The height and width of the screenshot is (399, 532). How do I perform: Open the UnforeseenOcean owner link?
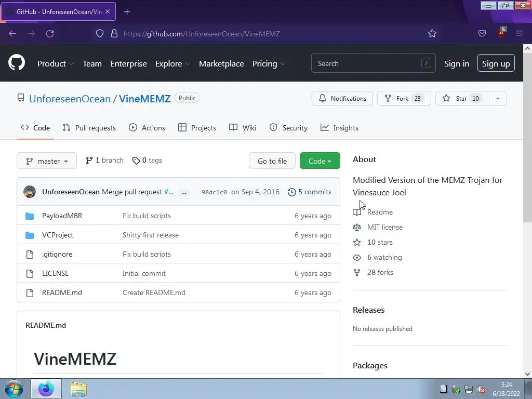pyautogui.click(x=70, y=99)
